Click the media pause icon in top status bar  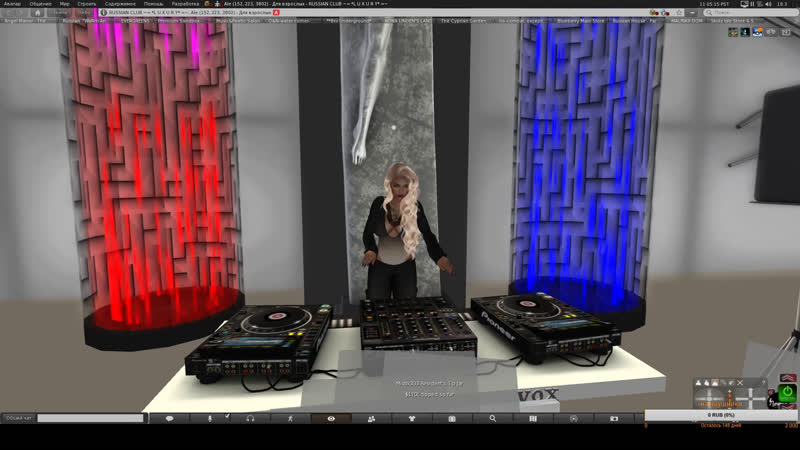(x=752, y=4)
